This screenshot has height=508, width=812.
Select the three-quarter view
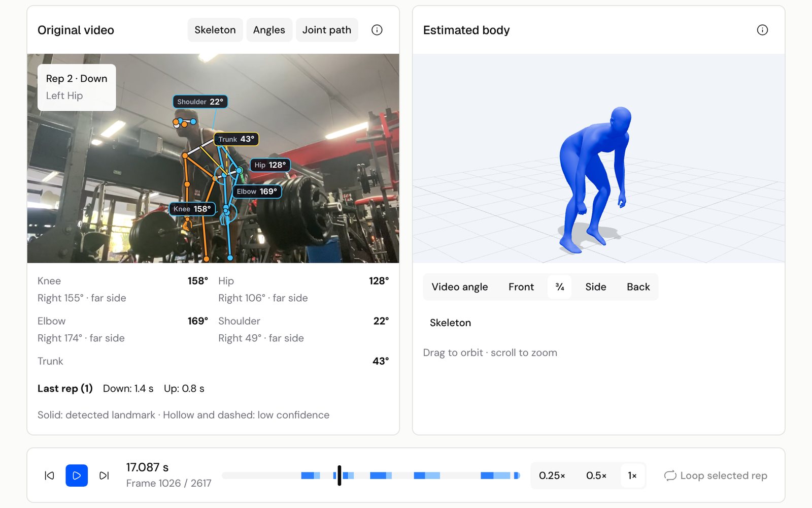560,287
